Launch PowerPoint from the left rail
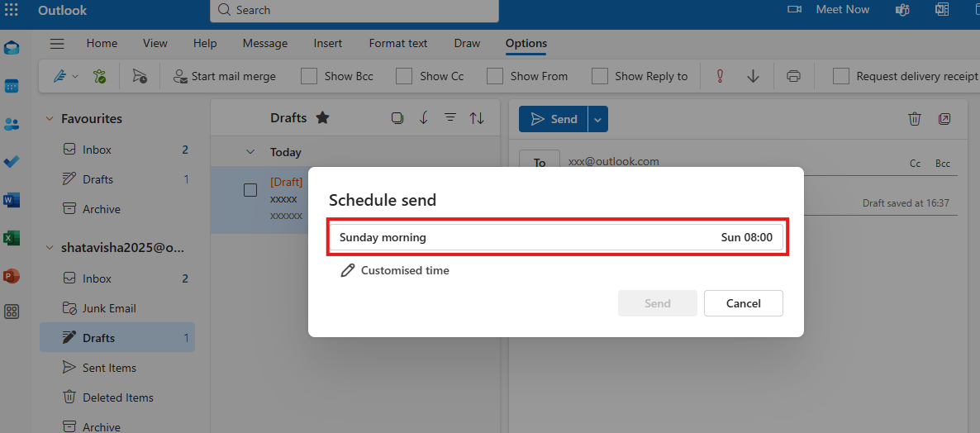This screenshot has height=433, width=980. coord(12,275)
